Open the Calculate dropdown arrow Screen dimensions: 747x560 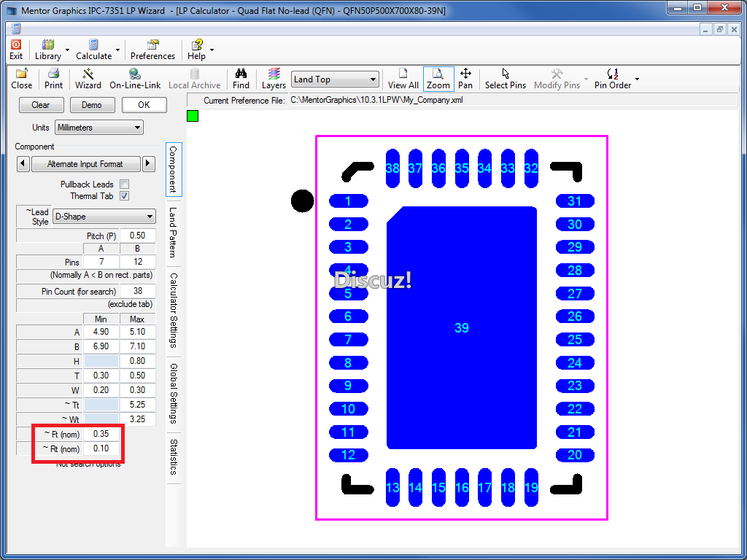pyautogui.click(x=118, y=50)
